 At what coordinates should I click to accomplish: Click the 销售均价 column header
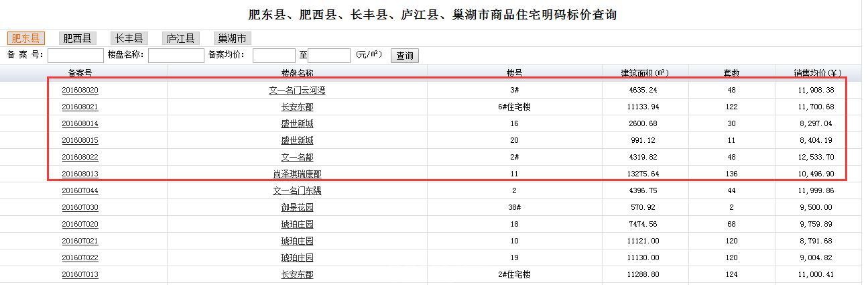tap(818, 72)
